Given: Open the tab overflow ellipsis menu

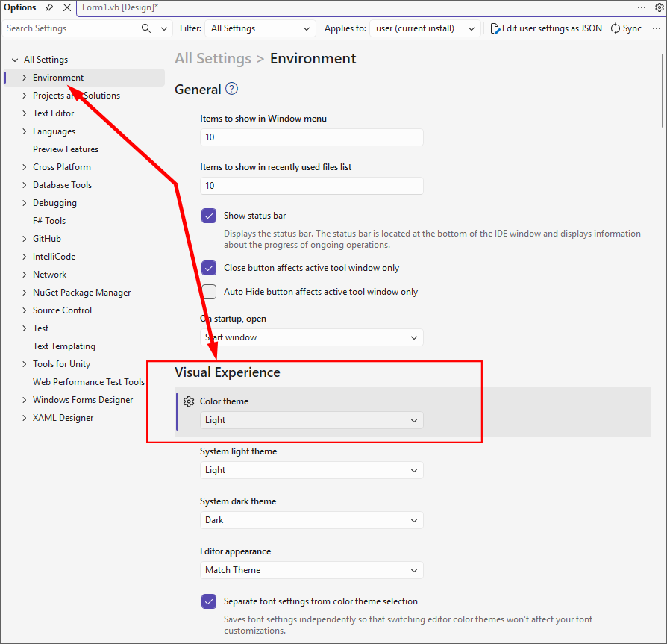Looking at the screenshot, I should coord(642,7).
